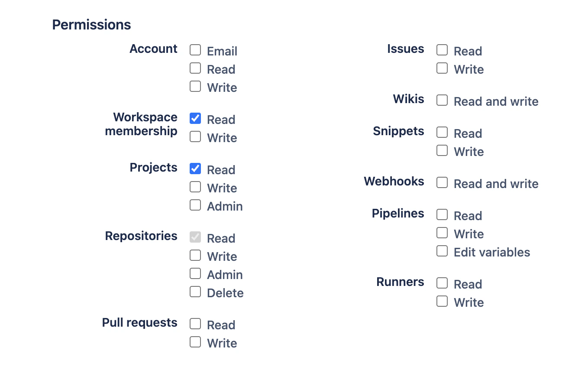Enable Webhooks Read and write access

[x=442, y=182]
